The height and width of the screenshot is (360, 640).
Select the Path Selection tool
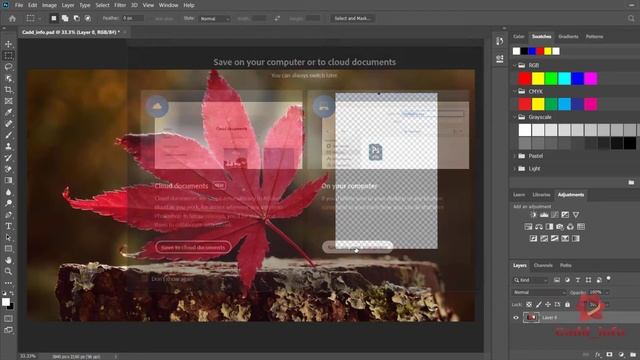click(x=8, y=238)
